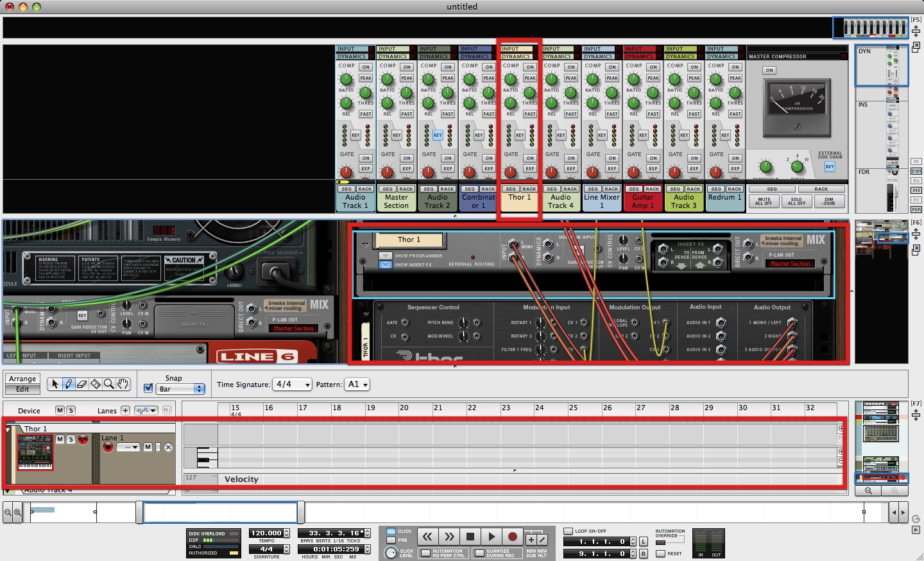Click the Dim -20dB button
The height and width of the screenshot is (561, 924).
829,201
